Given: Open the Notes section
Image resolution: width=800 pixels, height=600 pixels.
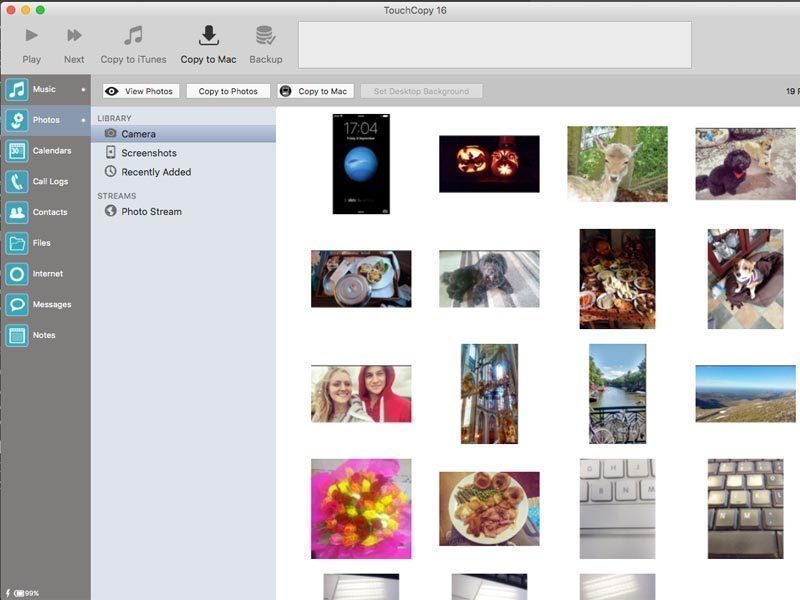Looking at the screenshot, I should tap(44, 335).
